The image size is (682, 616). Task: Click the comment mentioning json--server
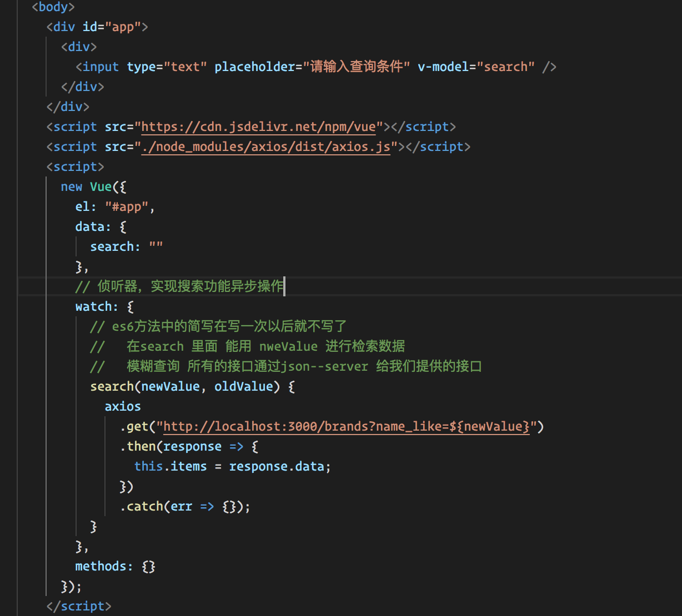(x=286, y=366)
